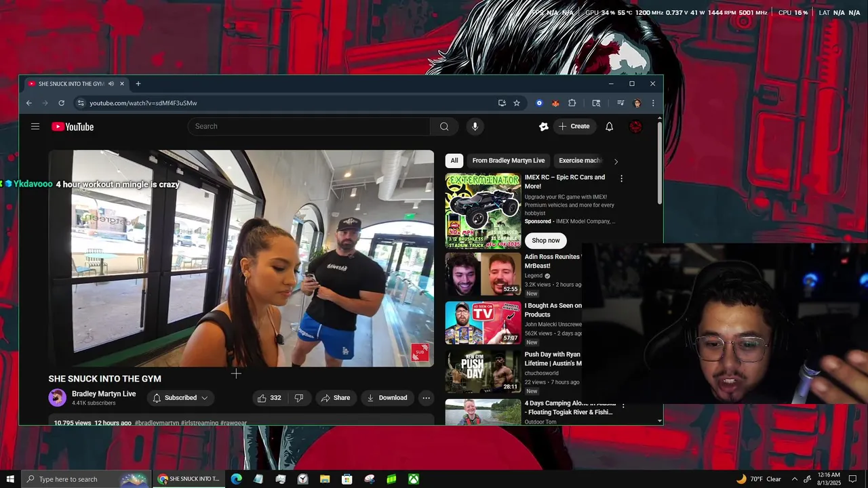Screen dimensions: 868x488
Task: Show more filter chips with right arrow
Action: pyautogui.click(x=616, y=161)
